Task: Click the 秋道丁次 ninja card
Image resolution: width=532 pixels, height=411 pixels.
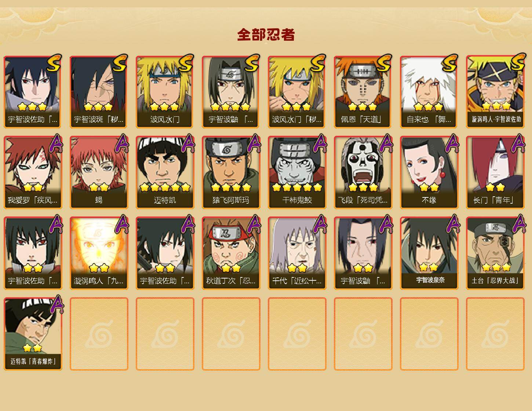Action: (x=231, y=253)
